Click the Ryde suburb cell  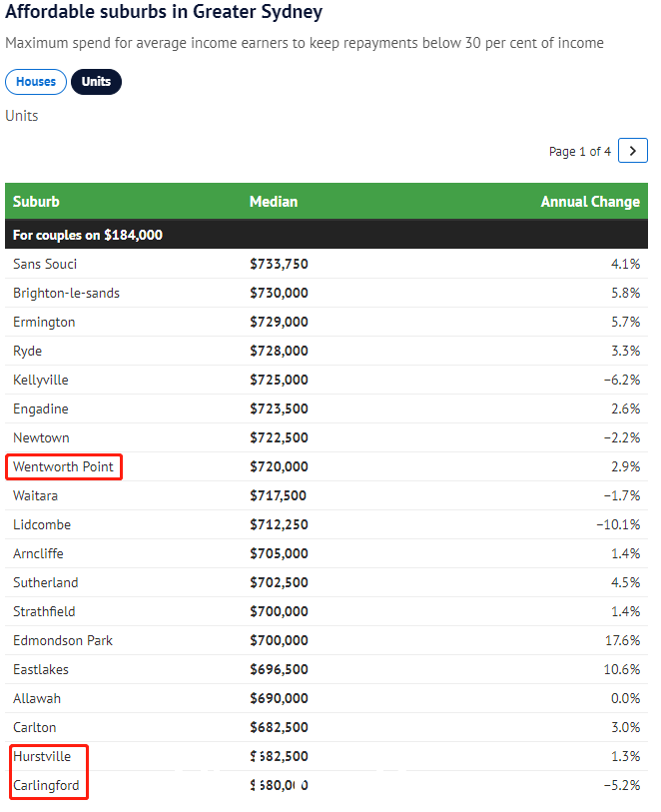27,352
